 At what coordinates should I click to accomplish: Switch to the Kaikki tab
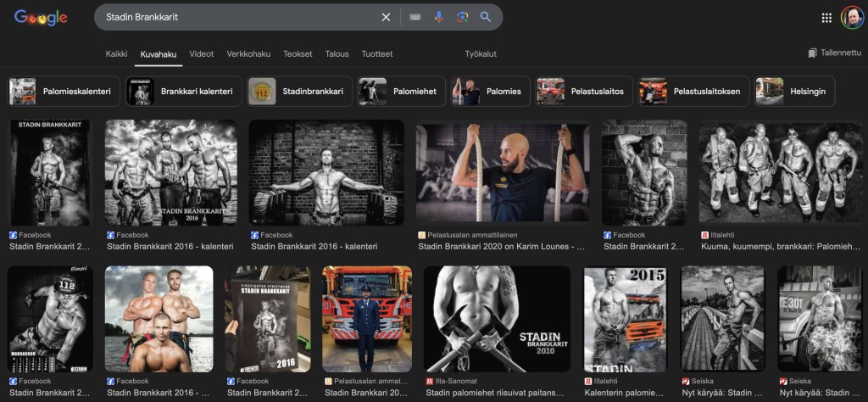tap(116, 54)
